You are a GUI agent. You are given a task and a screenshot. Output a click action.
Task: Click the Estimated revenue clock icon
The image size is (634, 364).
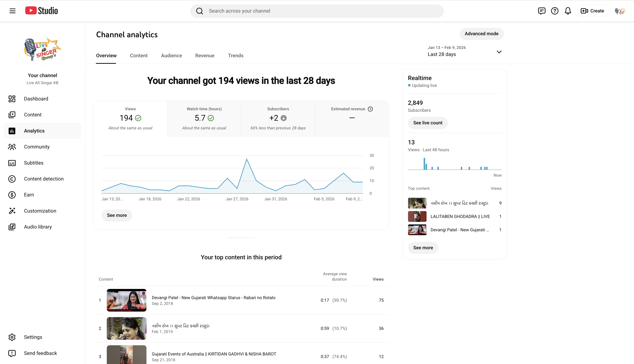point(370,109)
